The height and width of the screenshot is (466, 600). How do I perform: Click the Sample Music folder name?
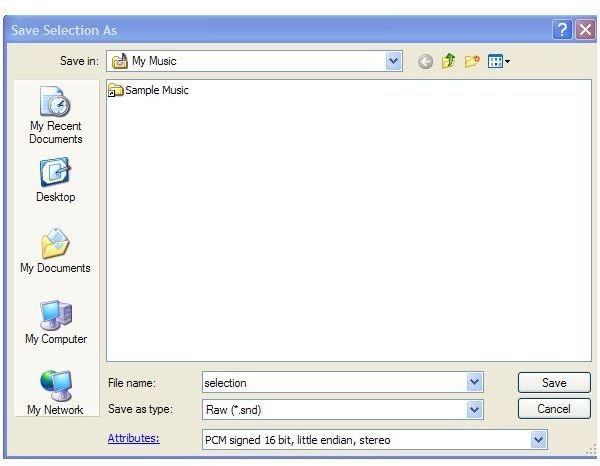[157, 90]
